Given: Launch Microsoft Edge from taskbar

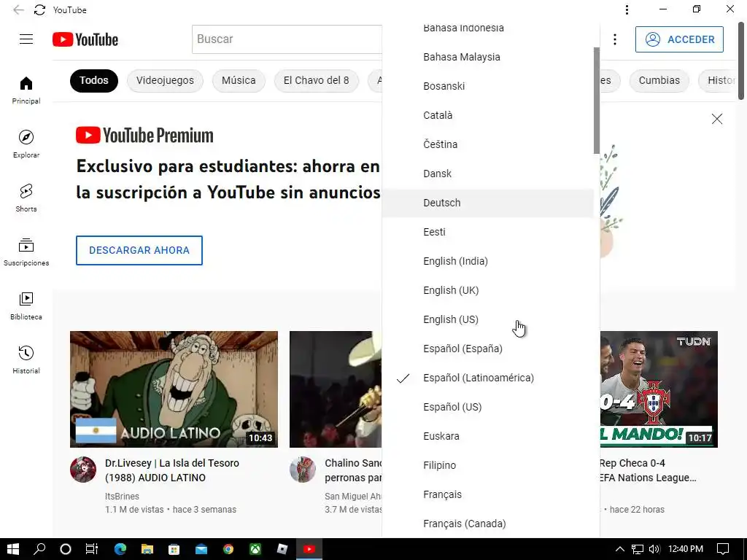Looking at the screenshot, I should pyautogui.click(x=120, y=549).
